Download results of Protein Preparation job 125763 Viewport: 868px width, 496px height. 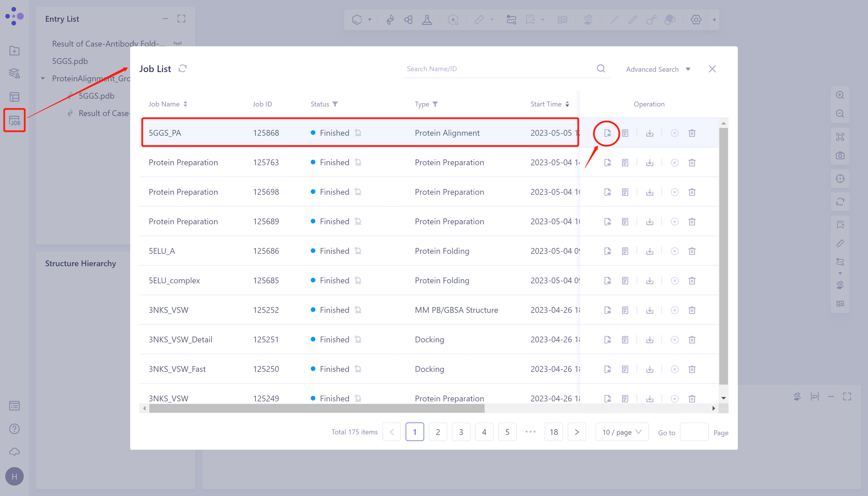[x=650, y=163]
